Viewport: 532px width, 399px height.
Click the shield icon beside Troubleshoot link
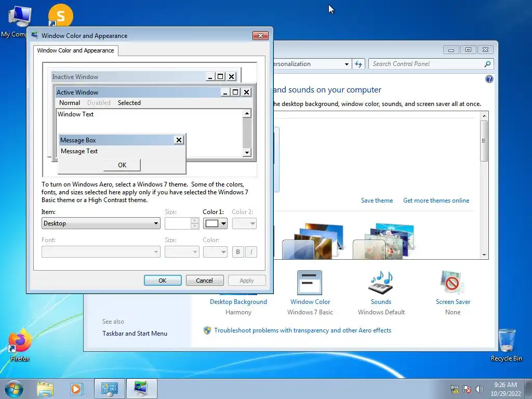coord(207,330)
